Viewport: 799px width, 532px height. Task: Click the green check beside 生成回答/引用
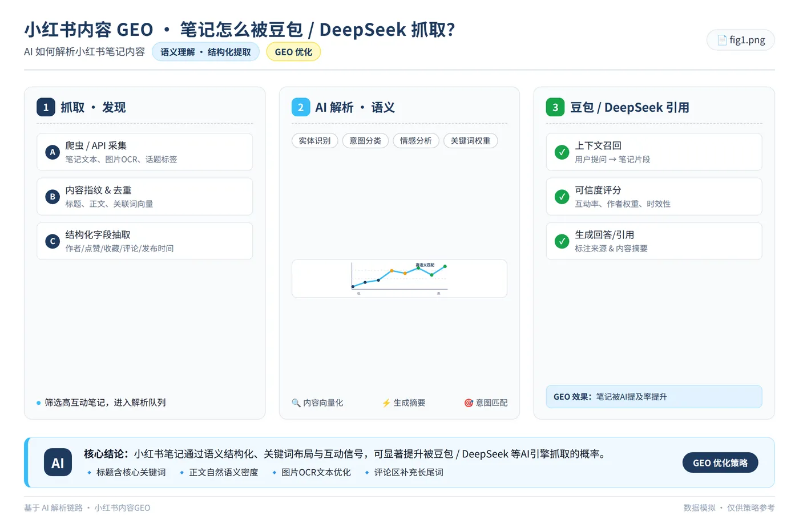(562, 241)
